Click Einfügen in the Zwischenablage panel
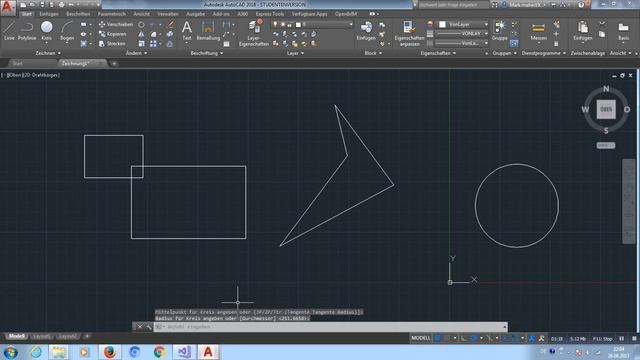Viewport: 640px width, 360px height. tap(582, 31)
